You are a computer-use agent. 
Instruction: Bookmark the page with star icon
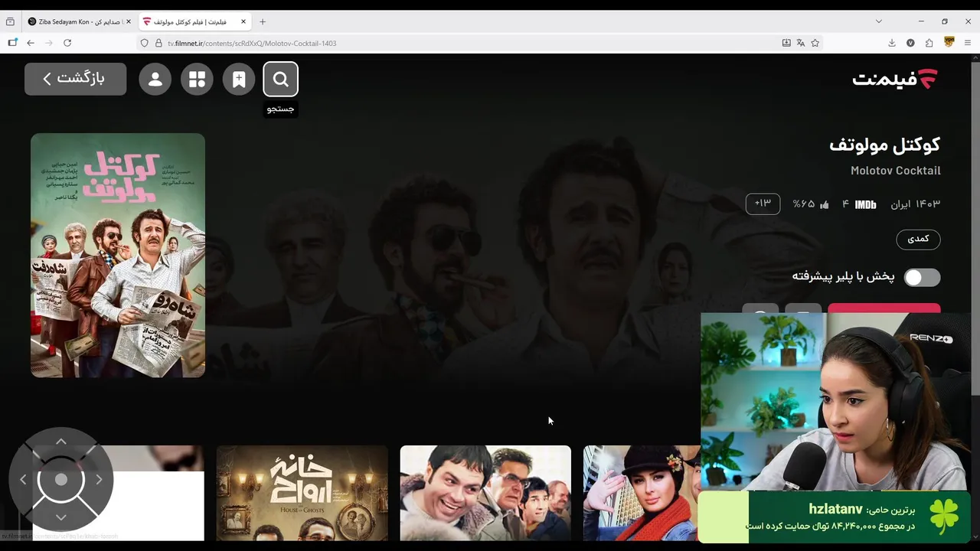pyautogui.click(x=815, y=43)
